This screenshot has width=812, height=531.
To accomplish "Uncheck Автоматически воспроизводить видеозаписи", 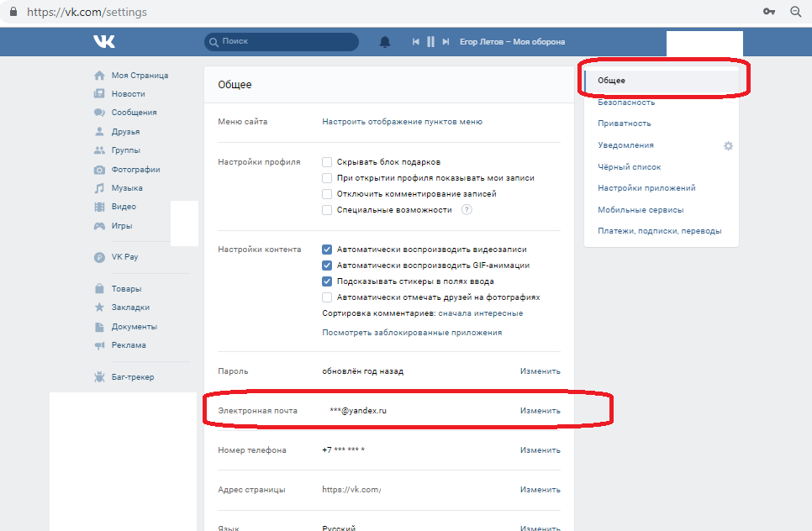I will pos(327,250).
